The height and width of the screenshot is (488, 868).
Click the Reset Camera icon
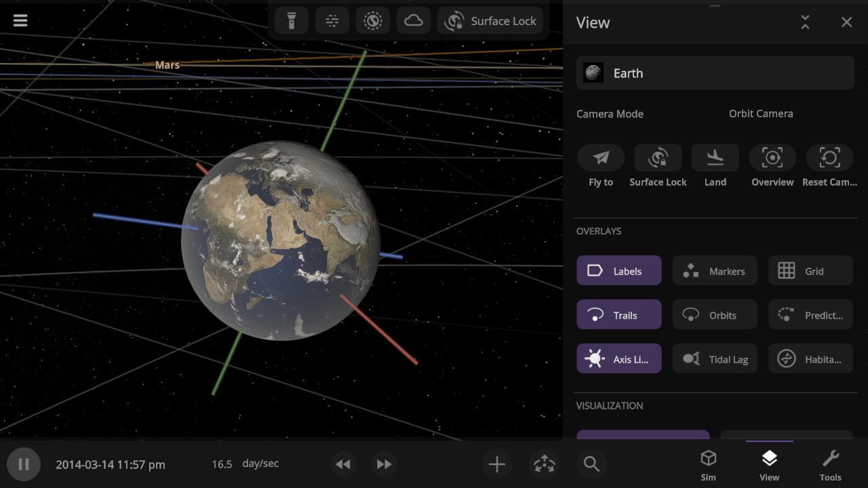point(829,158)
